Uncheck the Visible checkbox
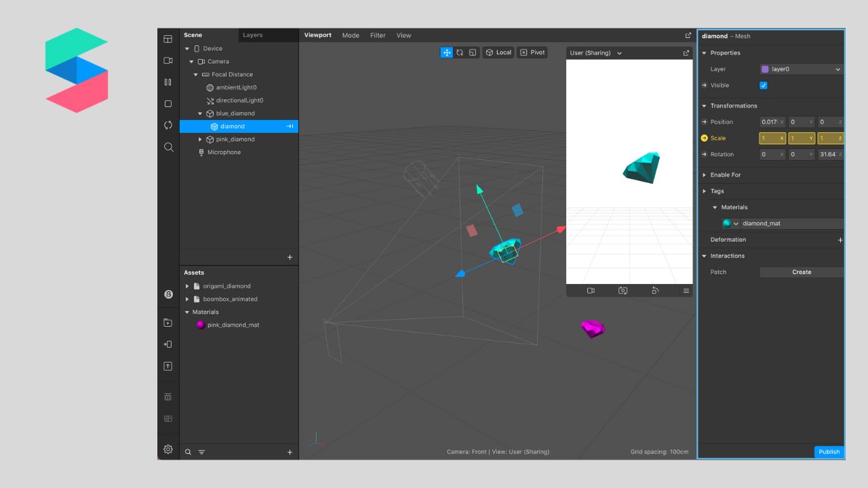The width and height of the screenshot is (868, 488). [x=764, y=85]
